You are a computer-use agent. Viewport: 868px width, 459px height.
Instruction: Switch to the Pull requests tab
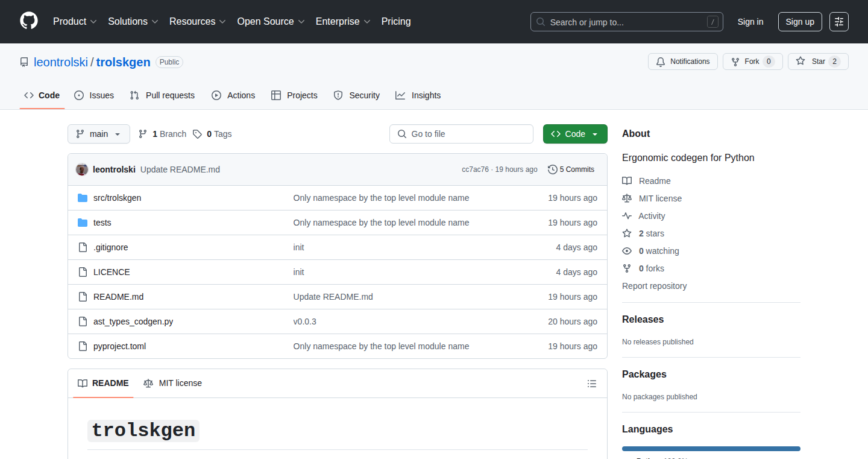click(x=163, y=95)
